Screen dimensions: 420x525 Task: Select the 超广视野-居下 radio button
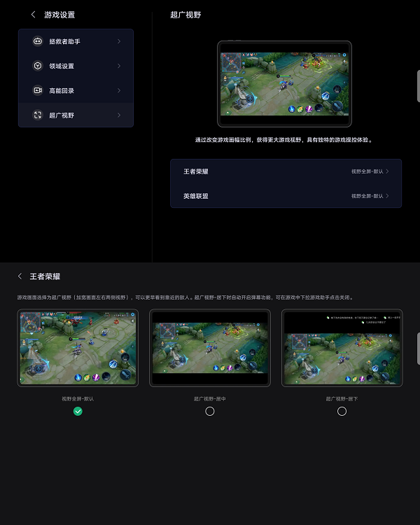pyautogui.click(x=342, y=411)
